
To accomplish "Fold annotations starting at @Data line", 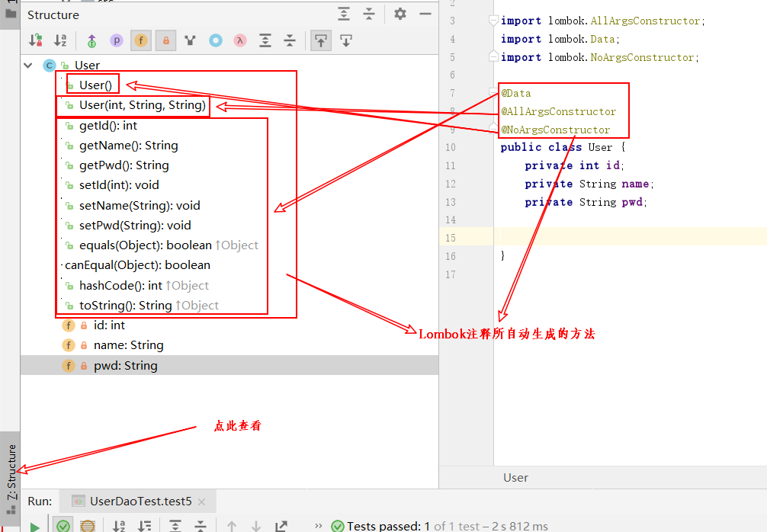I will [493, 92].
